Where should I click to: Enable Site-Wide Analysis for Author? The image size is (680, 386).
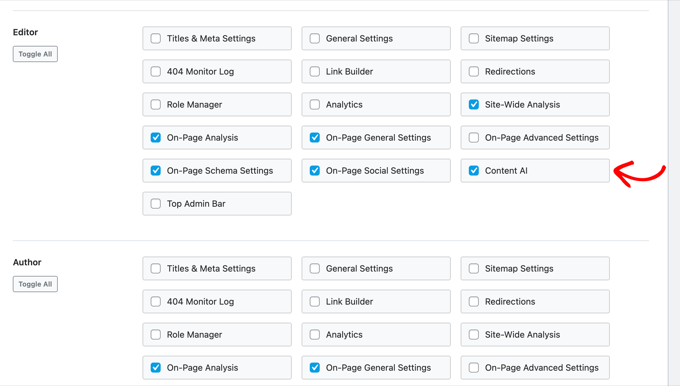pyautogui.click(x=474, y=334)
